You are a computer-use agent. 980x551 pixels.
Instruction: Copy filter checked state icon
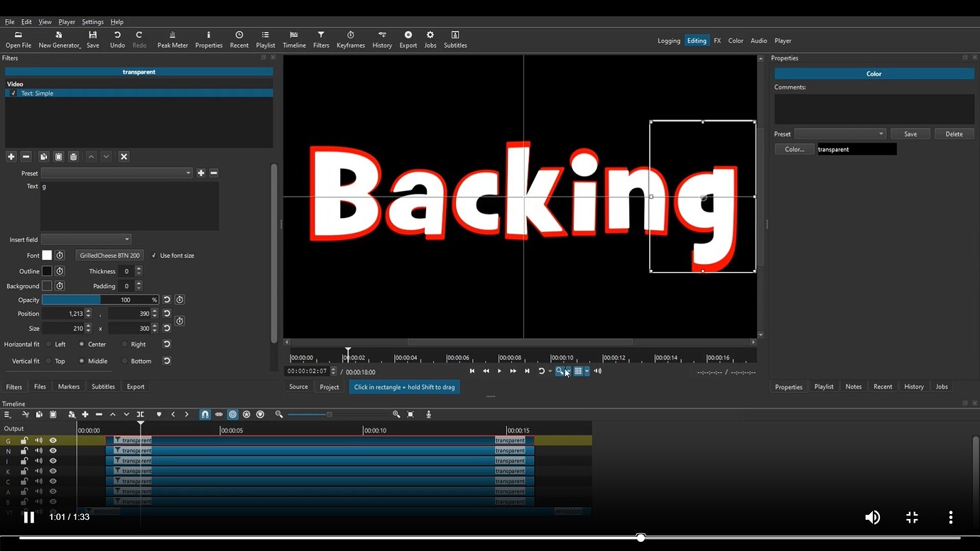pyautogui.click(x=43, y=156)
